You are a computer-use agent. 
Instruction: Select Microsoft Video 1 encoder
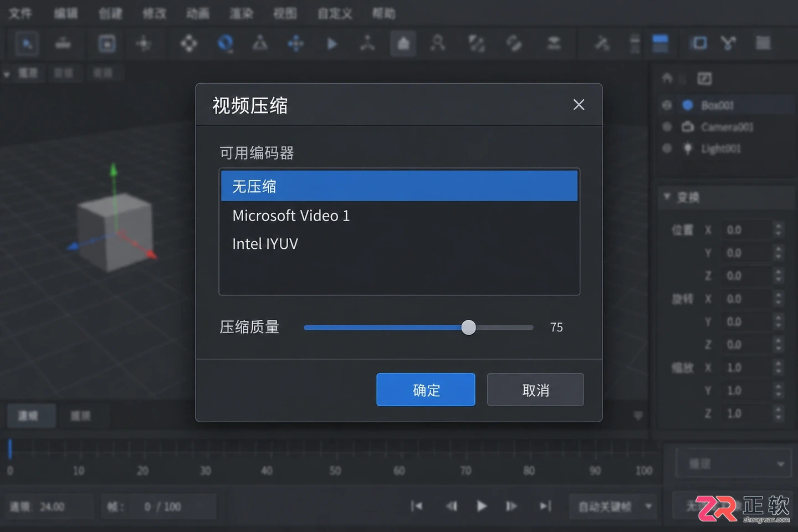[399, 216]
